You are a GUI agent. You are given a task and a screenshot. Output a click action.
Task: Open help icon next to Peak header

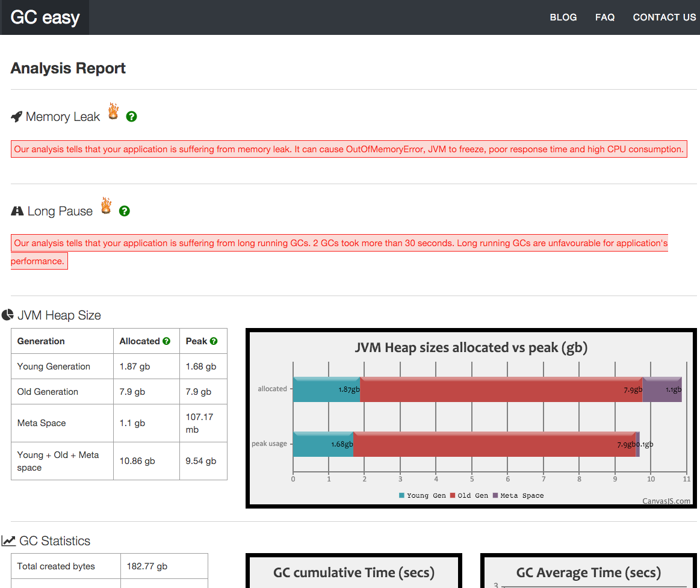(x=214, y=341)
